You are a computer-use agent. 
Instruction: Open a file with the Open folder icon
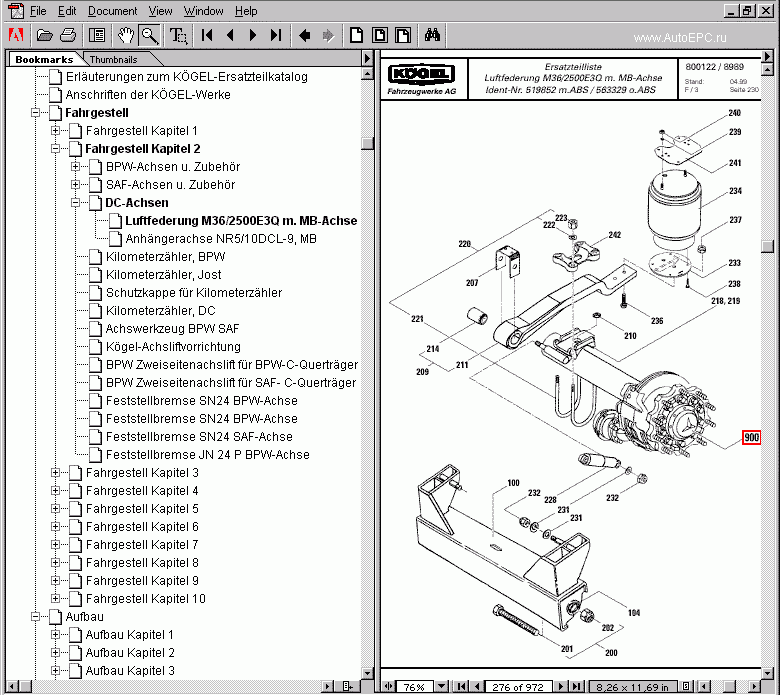(45, 35)
